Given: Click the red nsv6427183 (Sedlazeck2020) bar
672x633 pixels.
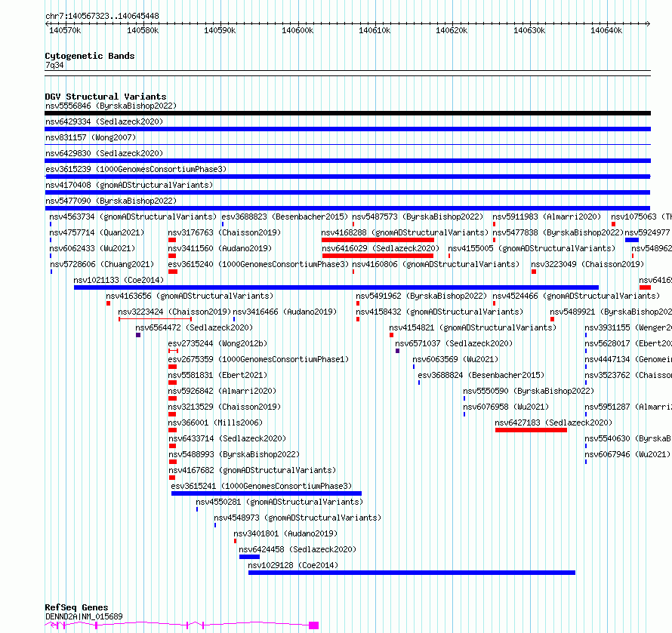Looking at the screenshot, I should click(x=531, y=430).
